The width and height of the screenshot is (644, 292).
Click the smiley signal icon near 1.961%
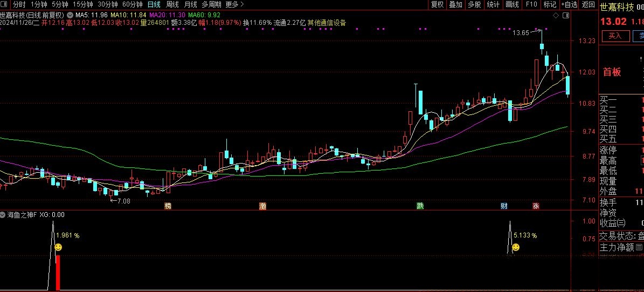tap(58, 247)
